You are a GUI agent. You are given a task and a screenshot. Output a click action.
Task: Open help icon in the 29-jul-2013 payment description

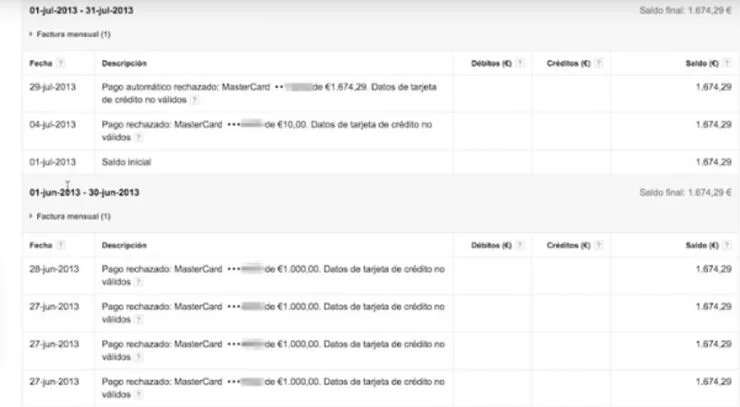194,100
